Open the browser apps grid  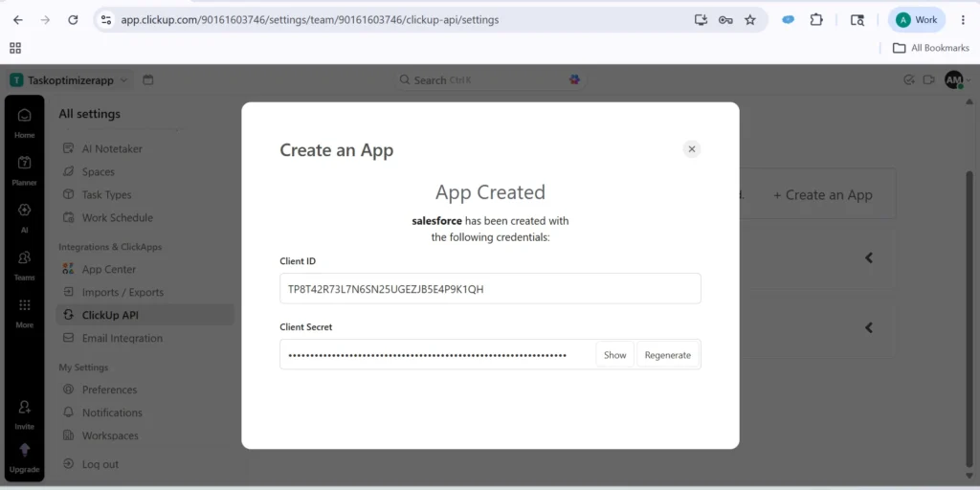15,48
